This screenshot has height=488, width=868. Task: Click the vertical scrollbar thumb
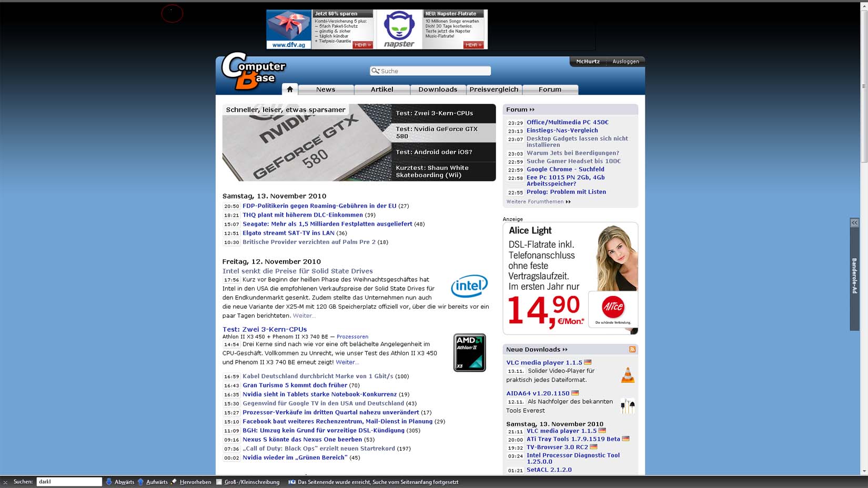[864, 86]
